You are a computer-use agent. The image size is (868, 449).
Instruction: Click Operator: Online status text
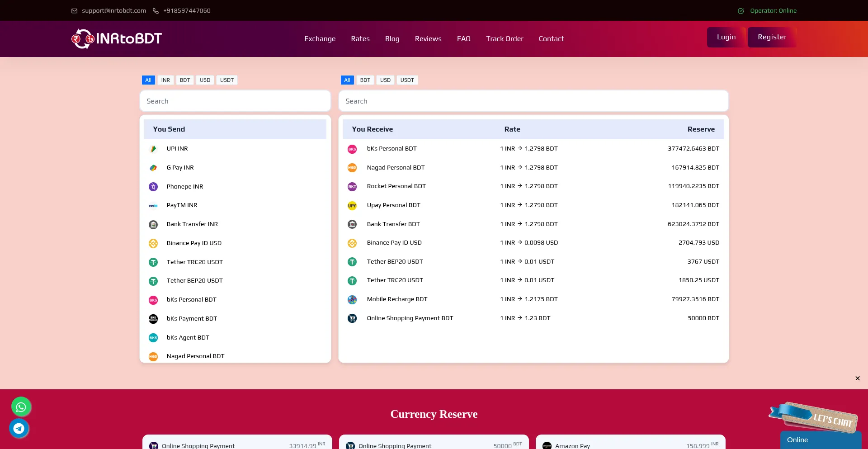773,11
